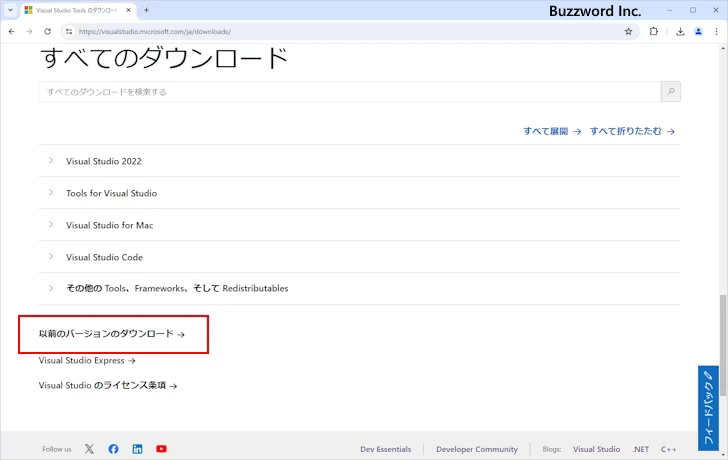Click the magnifier search button
The image size is (728, 460).
(671, 92)
